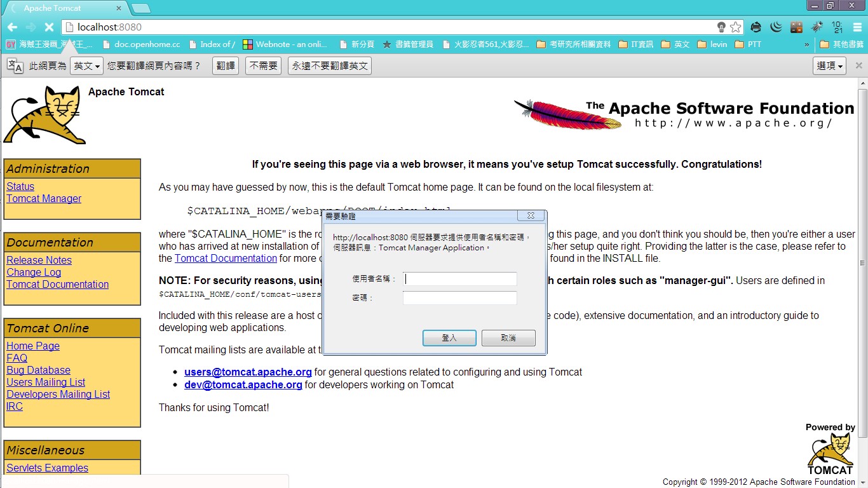Expand the 其他書籤 folder
Screen dimensions: 868x488
coord(842,44)
